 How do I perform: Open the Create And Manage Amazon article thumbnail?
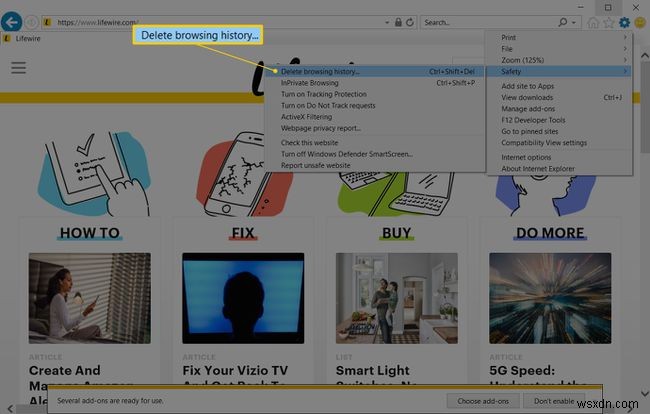[x=90, y=298]
